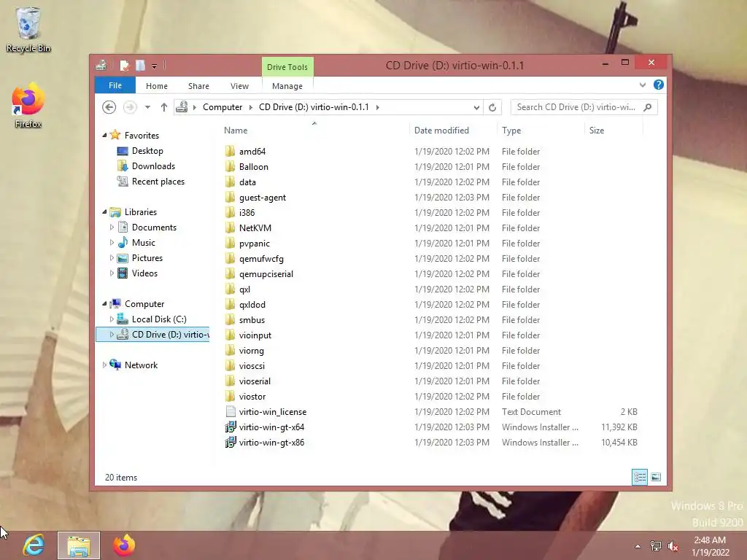Expand the Network tree node
Viewport: 747px width, 560px height.
coord(104,365)
